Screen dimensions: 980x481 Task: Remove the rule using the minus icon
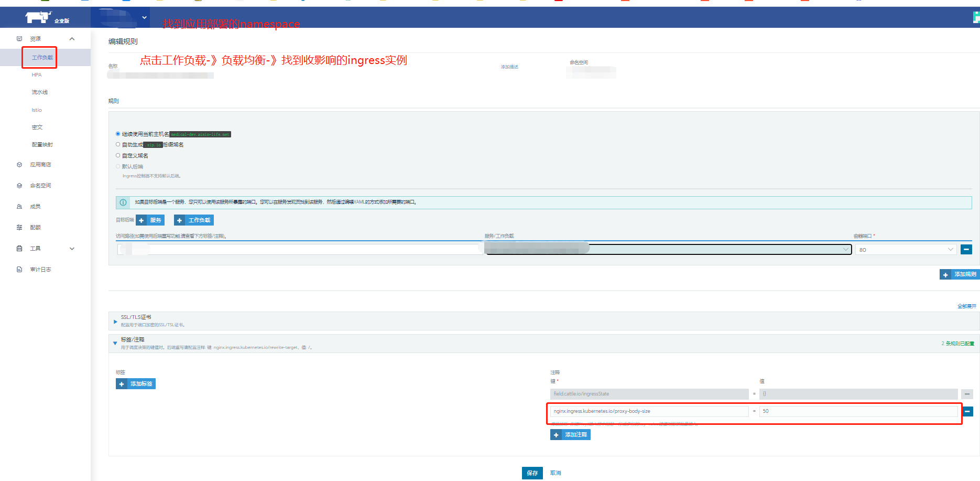pyautogui.click(x=966, y=249)
